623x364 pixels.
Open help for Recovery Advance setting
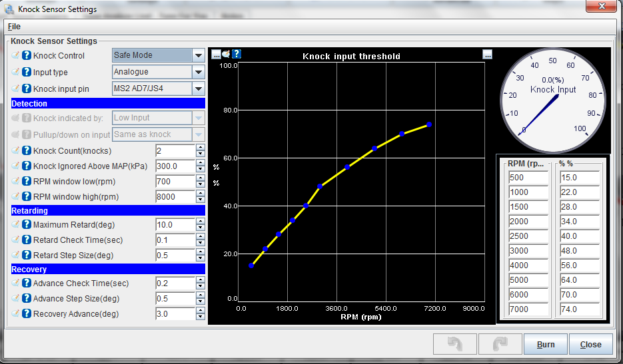(27, 314)
